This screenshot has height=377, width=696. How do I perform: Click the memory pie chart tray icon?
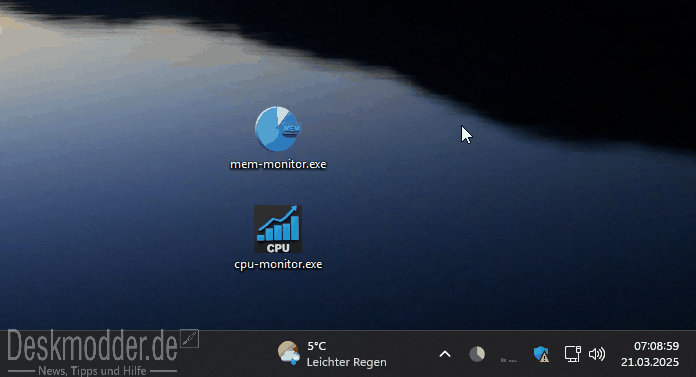pos(477,354)
